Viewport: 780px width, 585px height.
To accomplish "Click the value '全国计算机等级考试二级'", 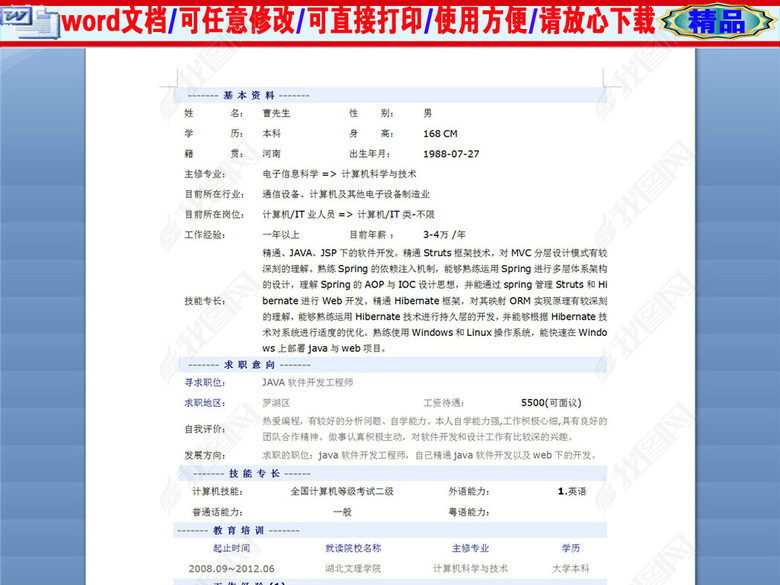I will tap(342, 491).
